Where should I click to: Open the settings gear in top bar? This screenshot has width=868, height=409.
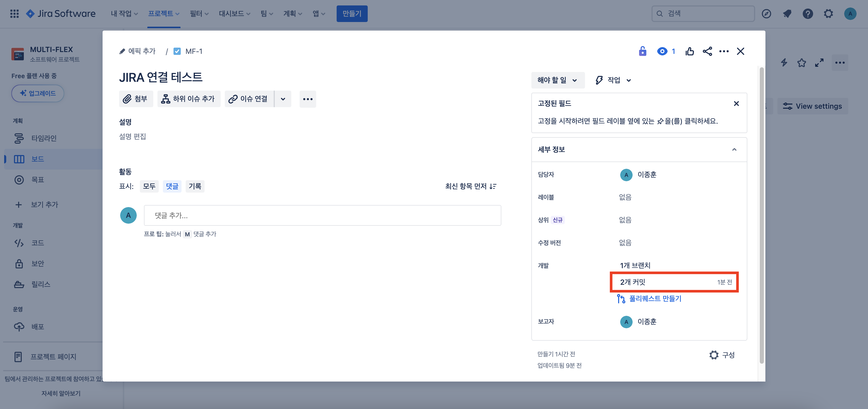tap(828, 14)
